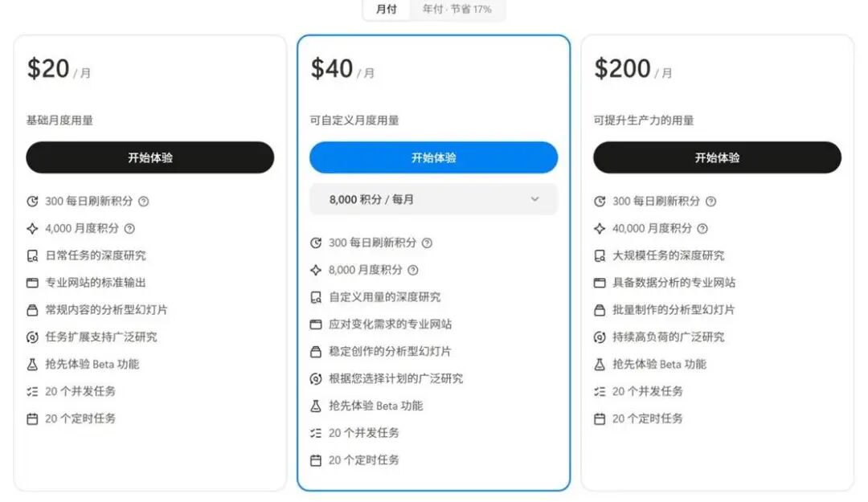This screenshot has height=502, width=868.
Task: Click help icon next to 8,000 月度积分
Action: tap(413, 270)
